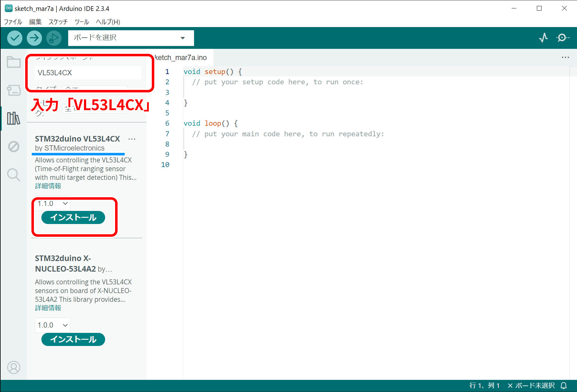Click the ボード未選択 status bar item
Viewport: 577px width, 392px height.
coord(531,386)
